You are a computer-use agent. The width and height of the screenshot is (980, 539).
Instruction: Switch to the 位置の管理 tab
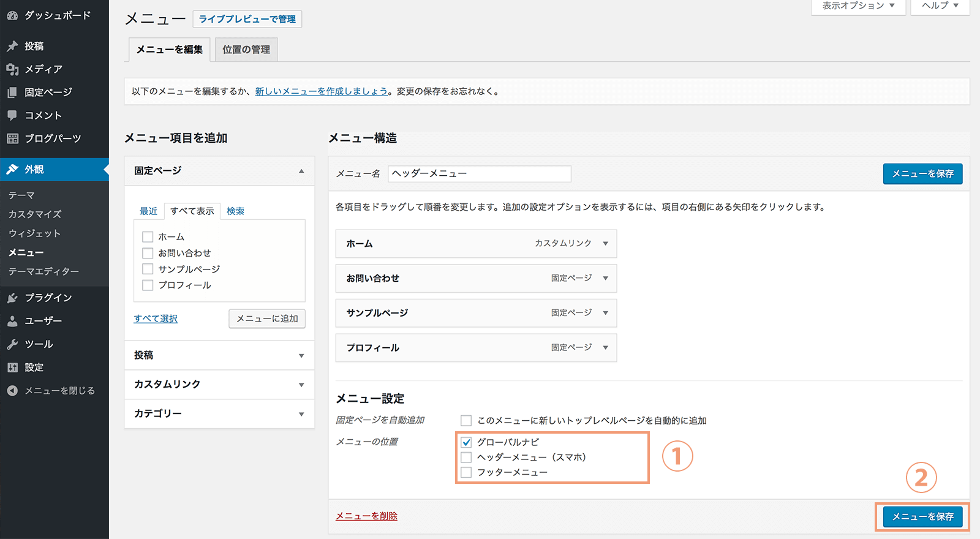click(x=246, y=50)
